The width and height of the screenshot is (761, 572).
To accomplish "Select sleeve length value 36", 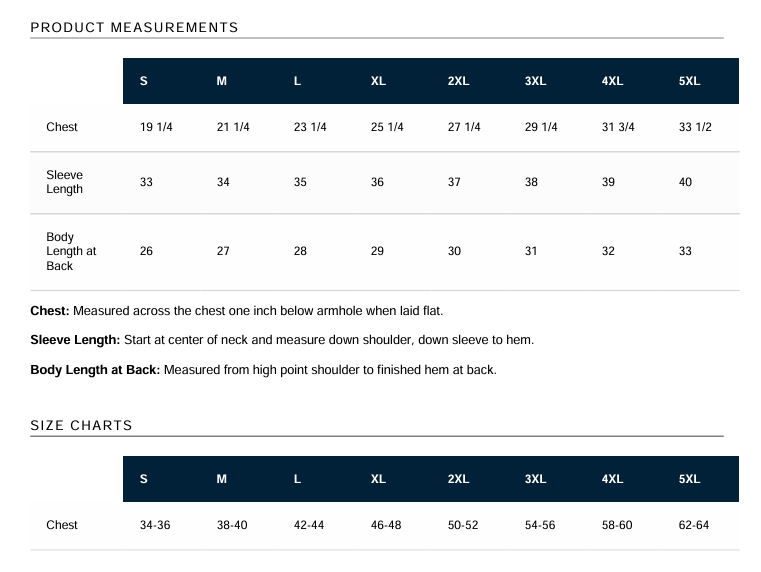I will coord(377,182).
